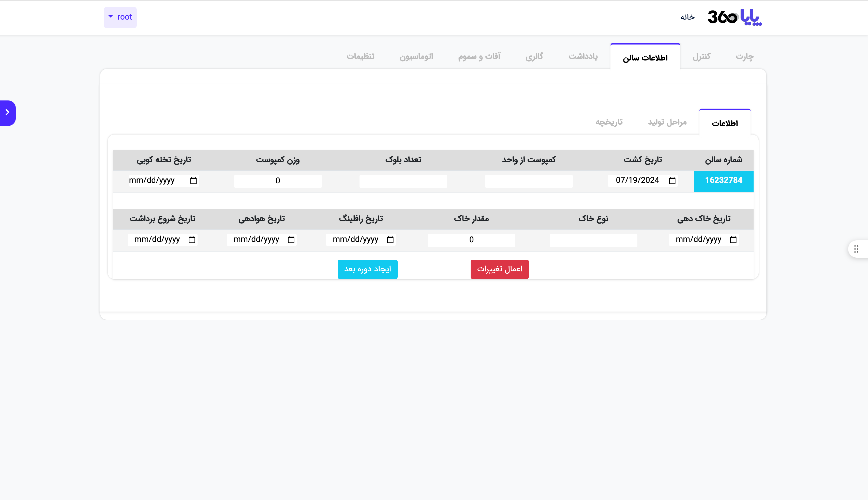
Task: Open the مراحل تولید sub-tab
Action: coord(667,122)
